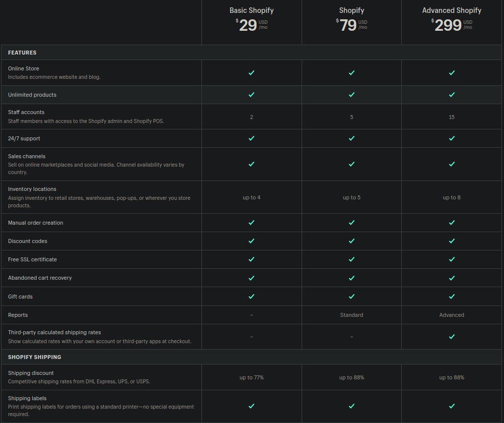504x423 pixels.
Task: Click the Staff accounts value 15
Action: (x=451, y=118)
